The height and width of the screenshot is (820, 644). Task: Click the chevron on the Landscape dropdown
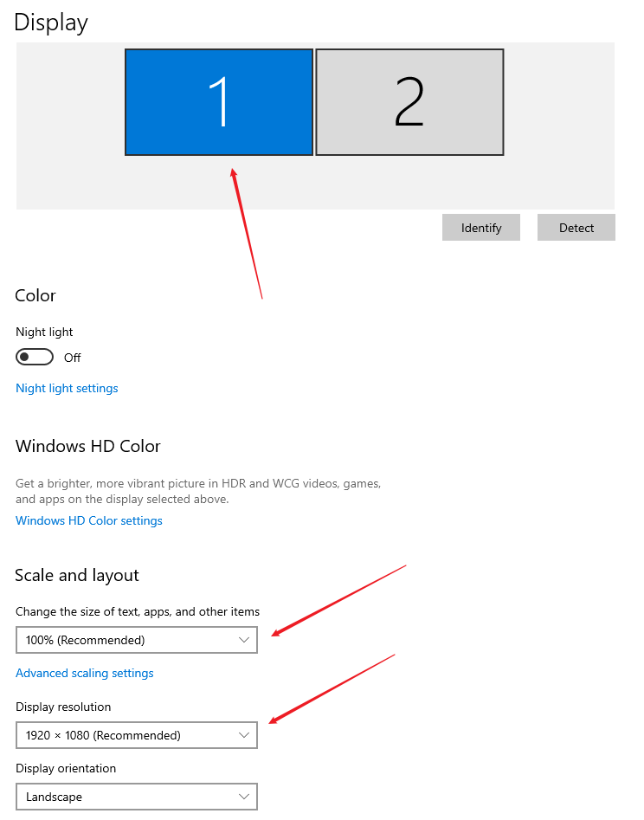pos(243,797)
